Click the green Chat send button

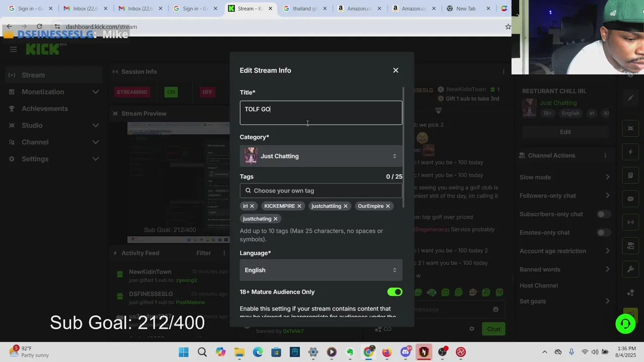point(494,329)
